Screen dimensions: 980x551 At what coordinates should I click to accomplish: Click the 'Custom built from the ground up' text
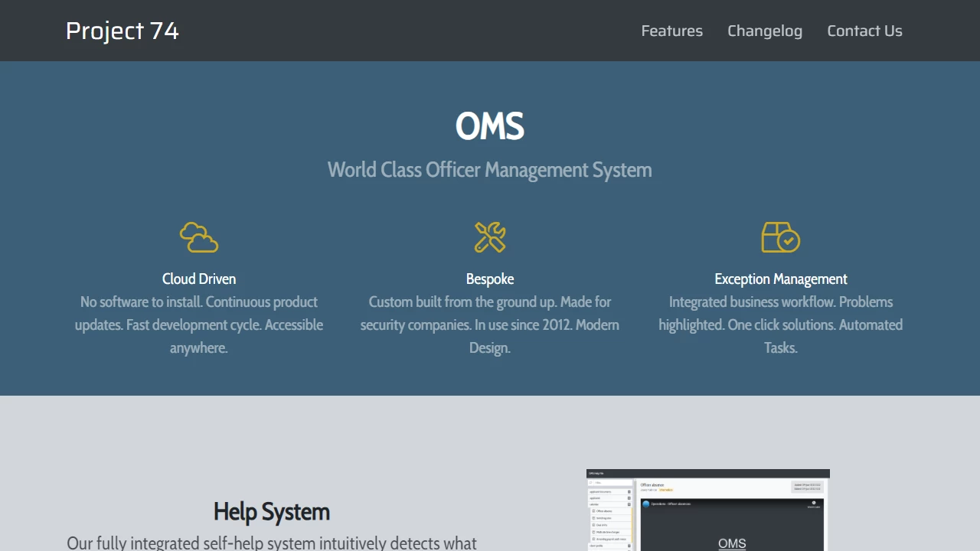pyautogui.click(x=490, y=324)
